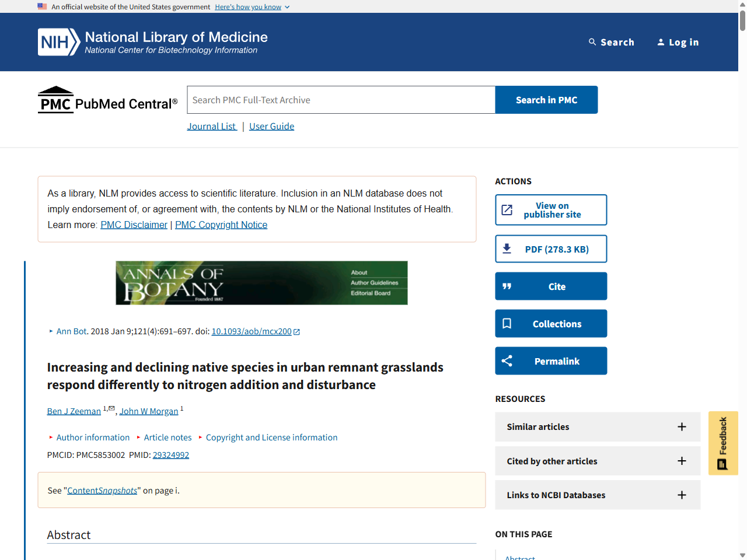Open the correspondence email icon next to Ben J Zeeman
This screenshot has height=560, width=747.
click(111, 407)
